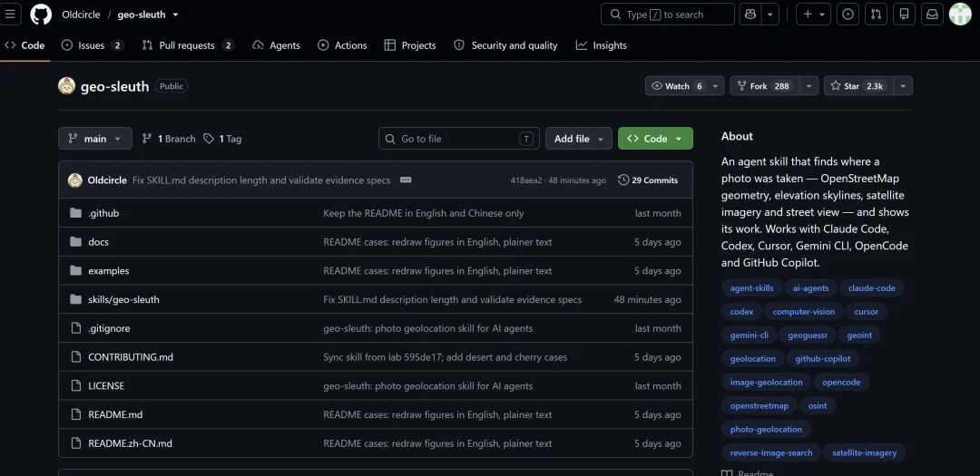
Task: Expand the Star lists dropdown arrow
Action: (903, 86)
